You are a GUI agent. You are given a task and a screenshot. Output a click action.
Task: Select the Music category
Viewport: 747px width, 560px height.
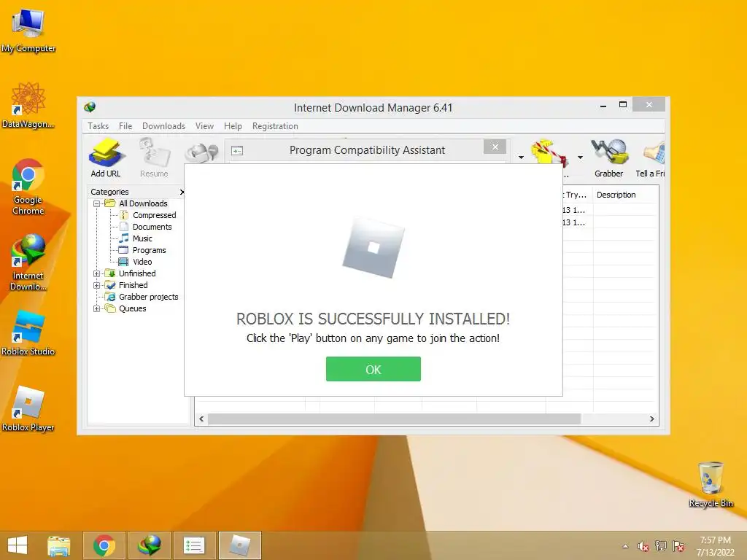pos(142,238)
